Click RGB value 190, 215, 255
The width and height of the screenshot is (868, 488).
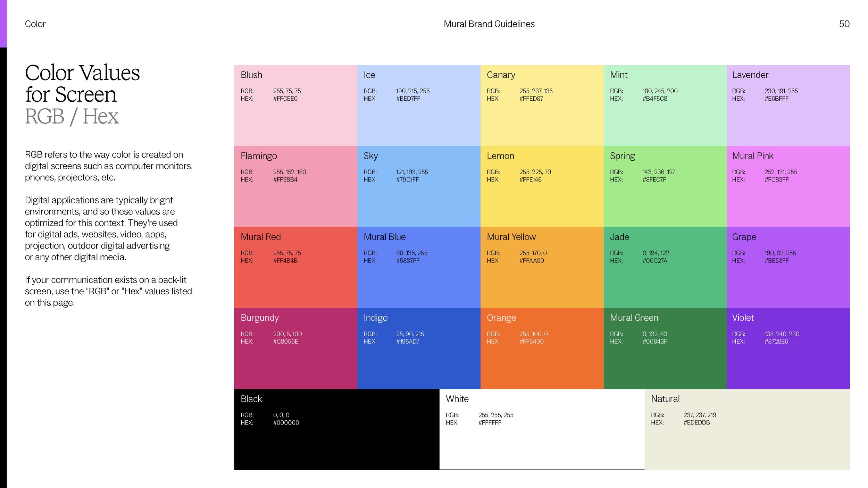tap(413, 91)
